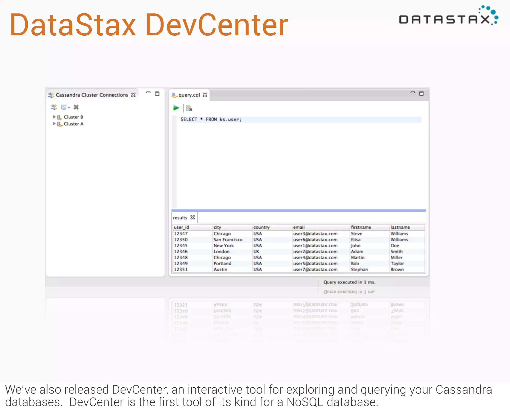
Task: Click the DataStax logo in the slide corner
Action: tap(449, 15)
